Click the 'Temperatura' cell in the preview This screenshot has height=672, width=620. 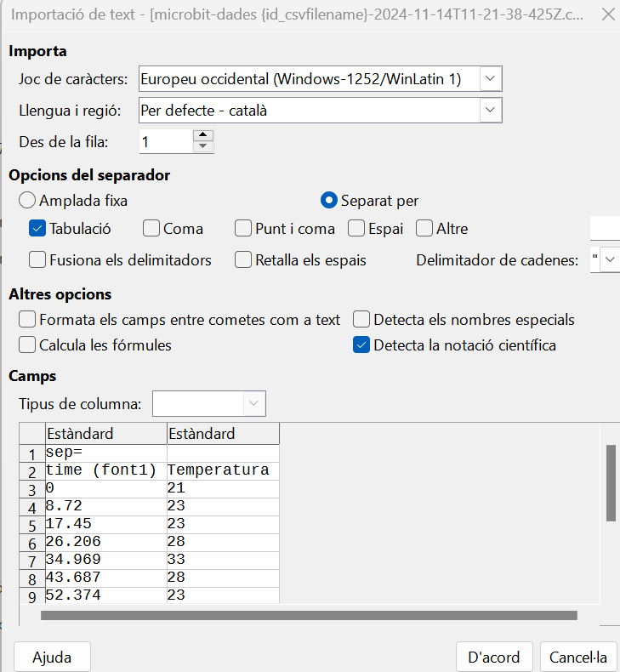click(x=219, y=470)
